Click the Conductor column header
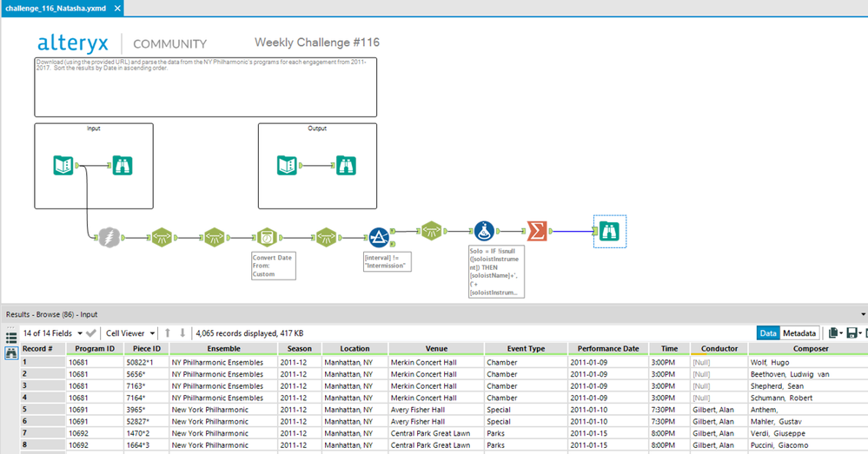This screenshot has width=868, height=454. pyautogui.click(x=719, y=348)
